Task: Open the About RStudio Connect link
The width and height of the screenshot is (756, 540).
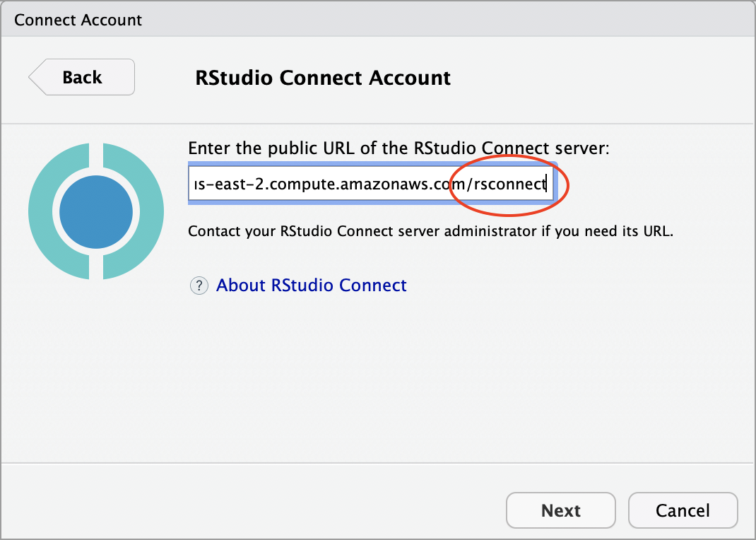Action: tap(311, 286)
